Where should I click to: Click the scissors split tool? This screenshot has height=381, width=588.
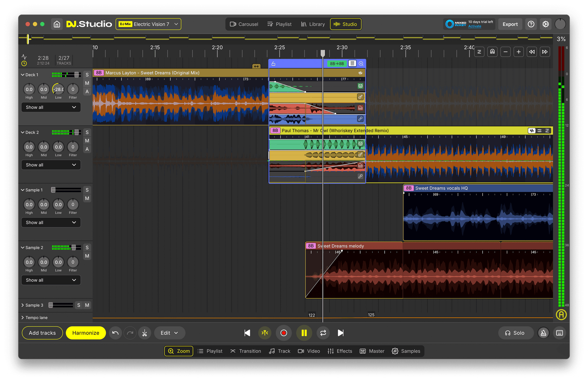click(145, 333)
